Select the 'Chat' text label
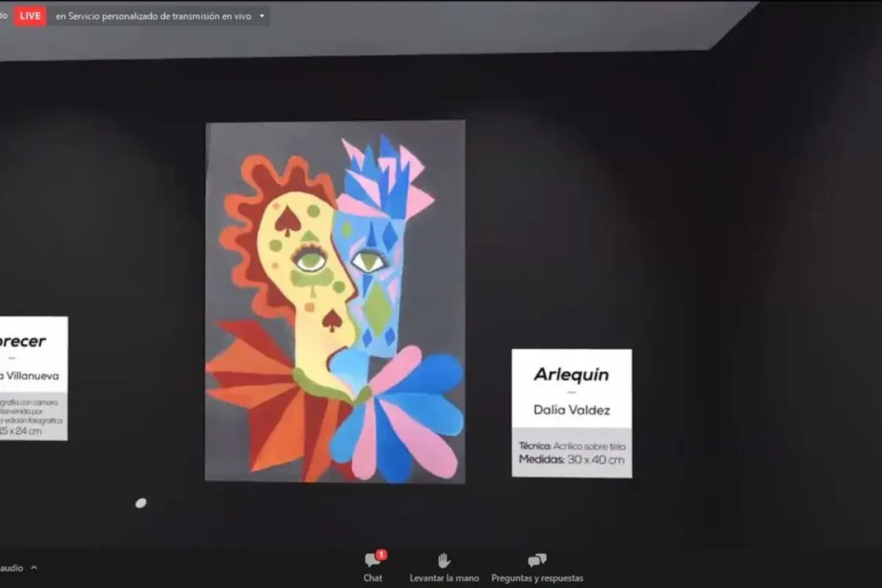 (x=373, y=578)
